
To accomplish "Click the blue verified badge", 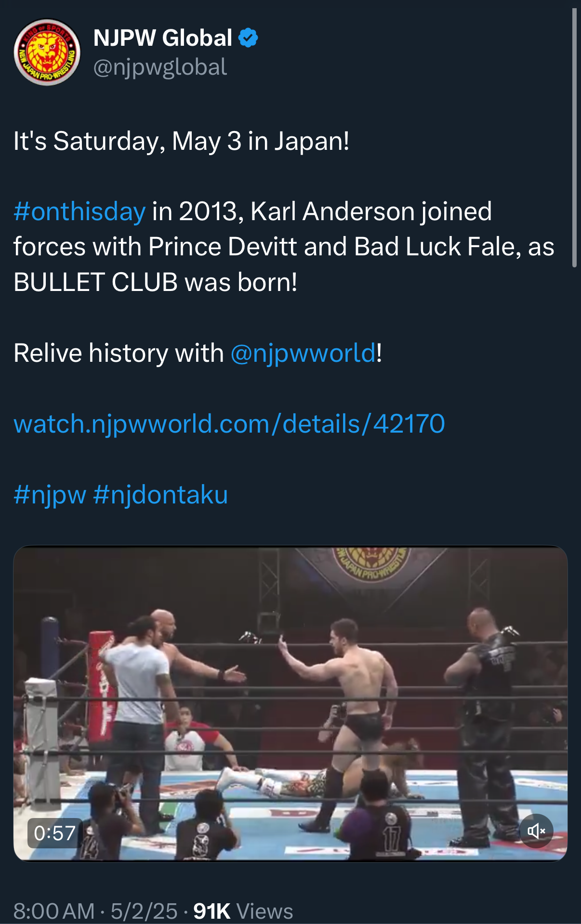I will (x=248, y=38).
